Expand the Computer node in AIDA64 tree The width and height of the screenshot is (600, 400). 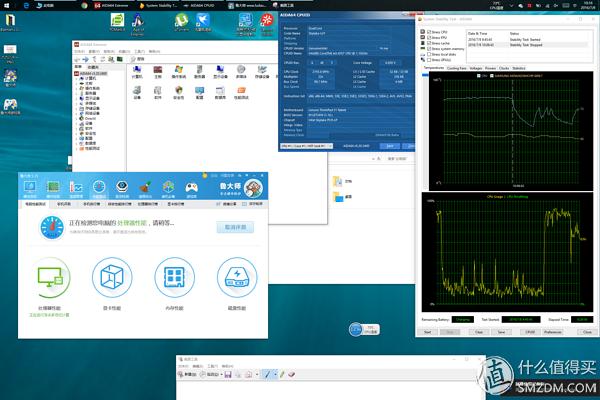click(77, 78)
